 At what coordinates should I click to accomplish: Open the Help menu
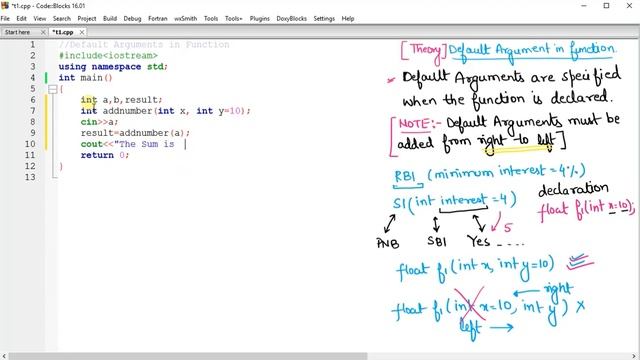348,18
